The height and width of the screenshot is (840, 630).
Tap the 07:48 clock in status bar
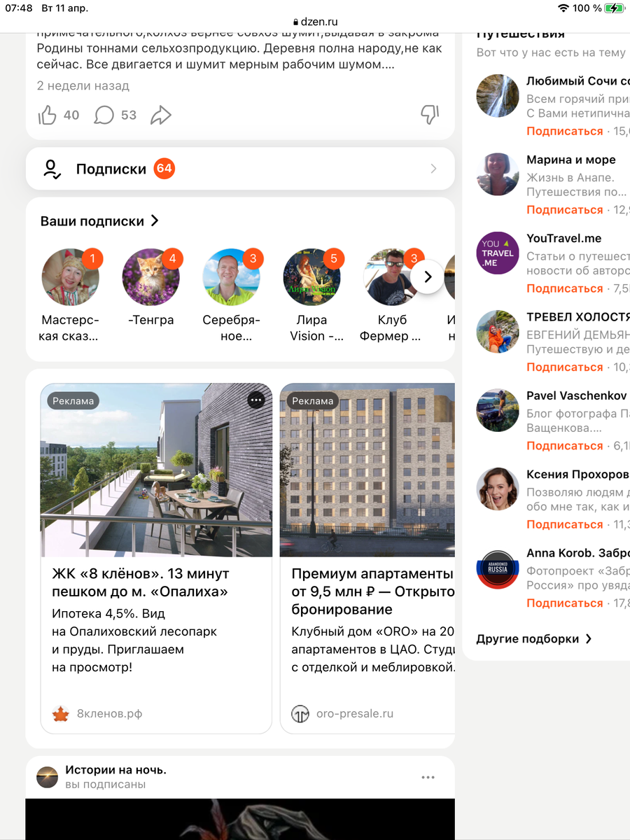point(19,8)
